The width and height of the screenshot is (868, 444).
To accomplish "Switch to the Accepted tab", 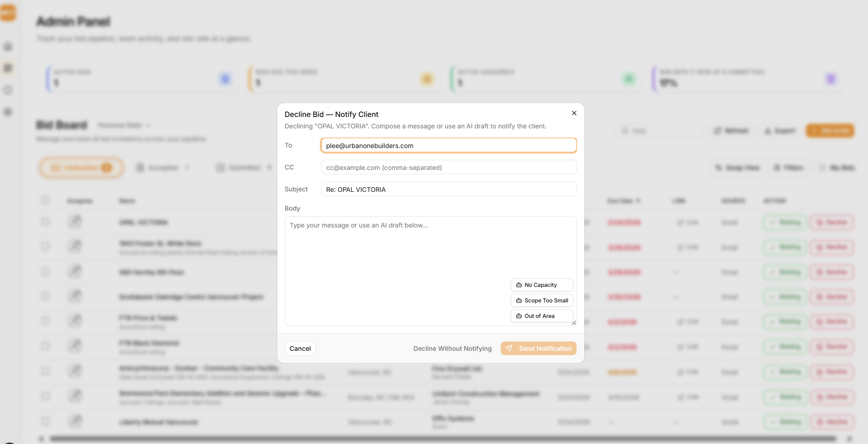I will [163, 167].
